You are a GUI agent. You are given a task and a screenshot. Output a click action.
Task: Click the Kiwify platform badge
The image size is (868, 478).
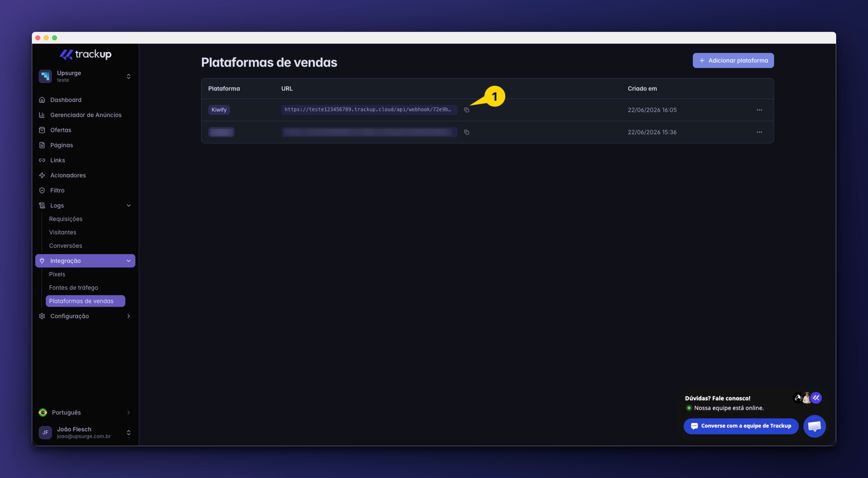point(219,110)
